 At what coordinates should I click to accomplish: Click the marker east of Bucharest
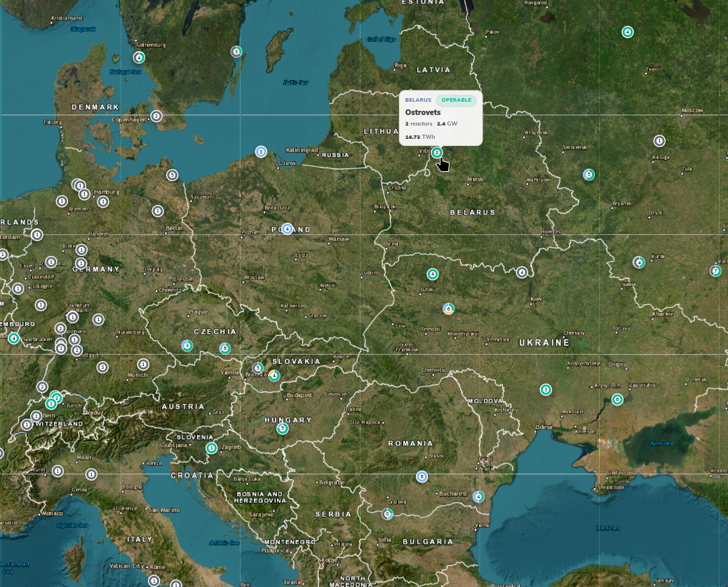478,497
